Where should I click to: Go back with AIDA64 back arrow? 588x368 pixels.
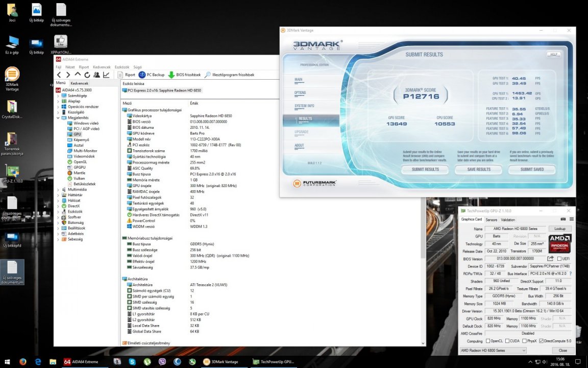tap(59, 75)
